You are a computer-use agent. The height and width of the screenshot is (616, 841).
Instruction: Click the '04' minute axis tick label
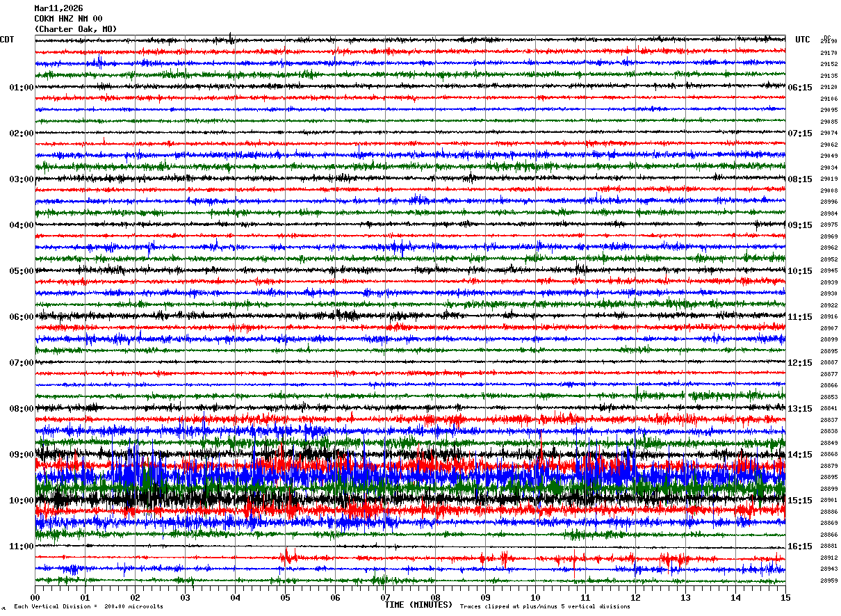pos(235,598)
